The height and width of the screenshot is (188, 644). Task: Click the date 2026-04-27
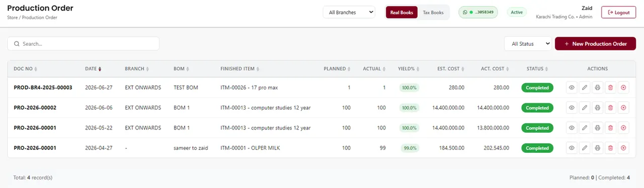click(x=99, y=148)
